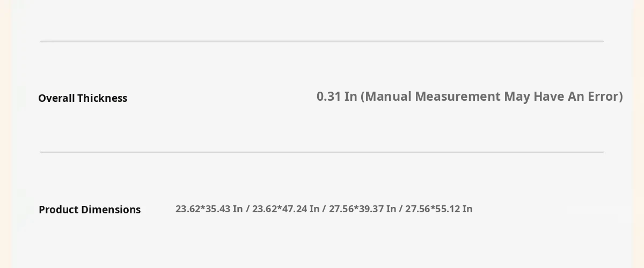Screen dimensions: 644x268
Task: Click the word Thickness in the row label
Action: click(x=102, y=98)
